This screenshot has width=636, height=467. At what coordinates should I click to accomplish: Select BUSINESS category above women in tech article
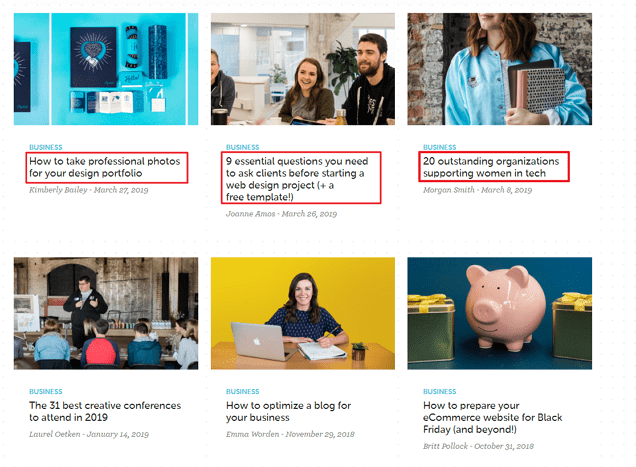coord(440,147)
